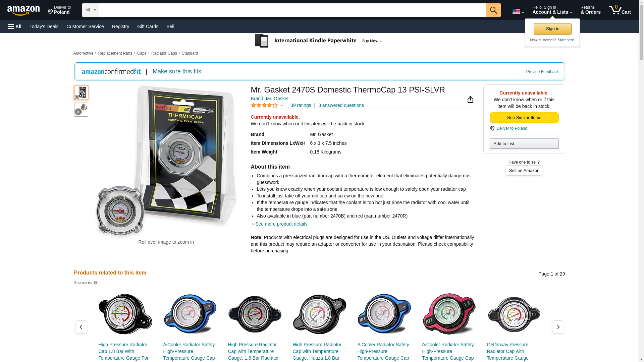The height and width of the screenshot is (362, 644).
Task: Click the US flag language selector
Action: [x=518, y=11]
